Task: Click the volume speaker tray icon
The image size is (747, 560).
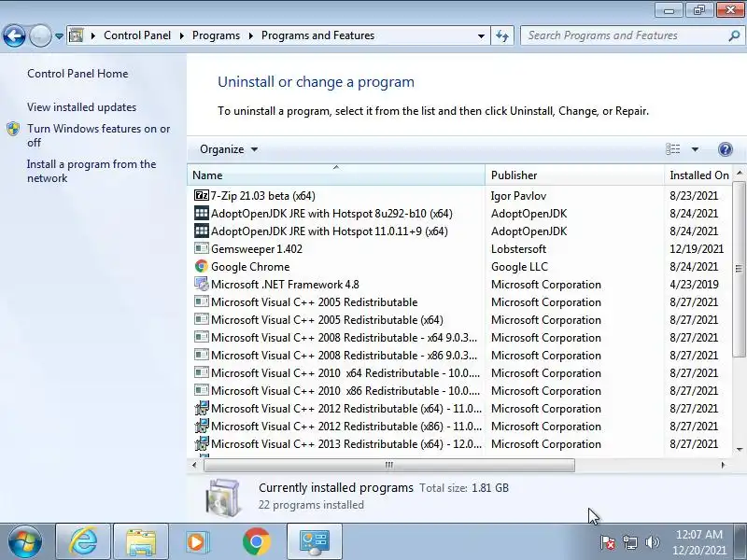Action: click(652, 542)
